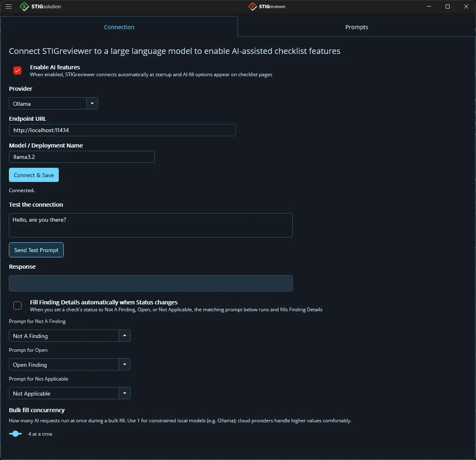This screenshot has height=460, width=476.
Task: Expand the Prompt for Not A Finding dropdown arrow
Action: [124, 336]
